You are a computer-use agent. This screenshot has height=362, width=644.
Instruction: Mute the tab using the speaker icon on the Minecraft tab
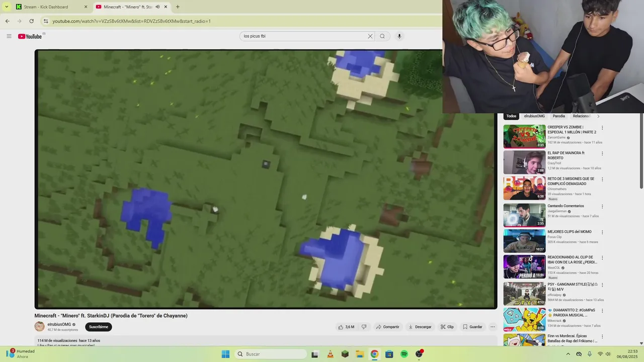(157, 7)
